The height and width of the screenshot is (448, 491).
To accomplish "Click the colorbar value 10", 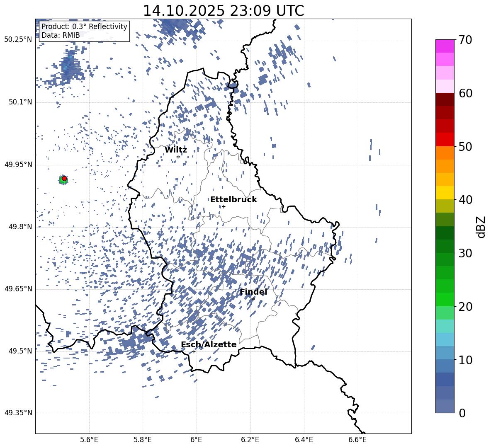I will [x=465, y=360].
